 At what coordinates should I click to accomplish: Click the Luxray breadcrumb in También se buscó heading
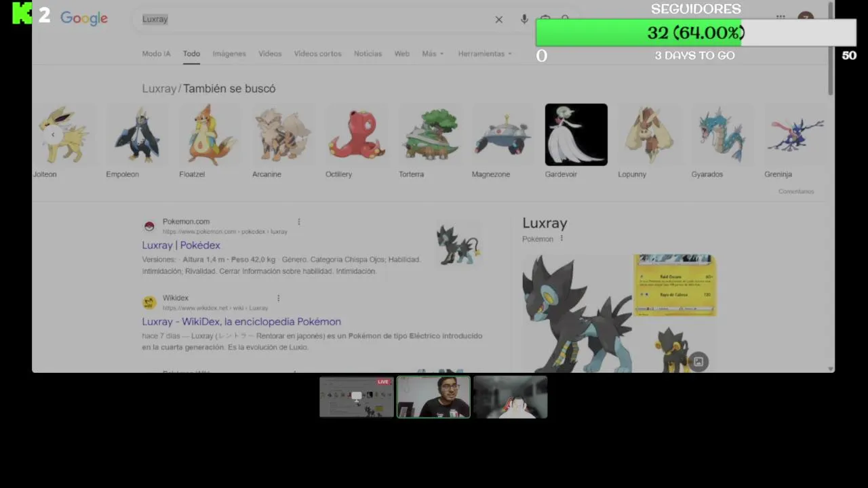click(159, 89)
